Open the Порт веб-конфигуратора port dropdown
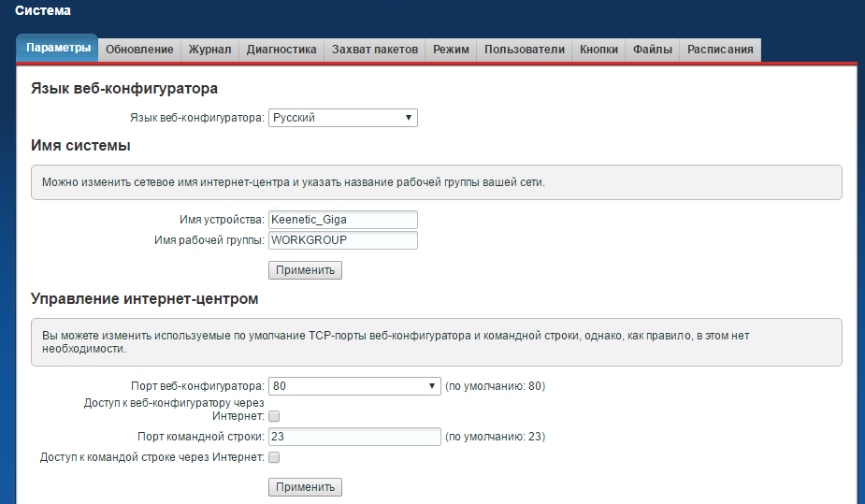 point(353,385)
